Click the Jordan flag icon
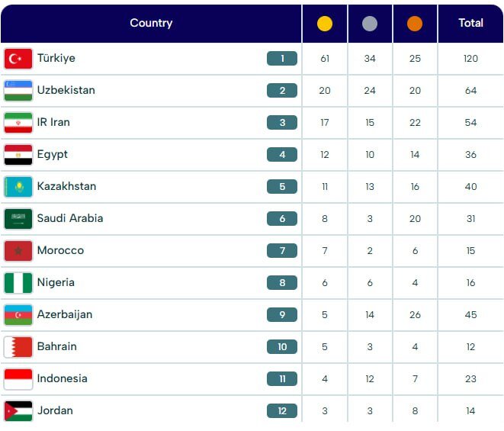 (x=18, y=410)
